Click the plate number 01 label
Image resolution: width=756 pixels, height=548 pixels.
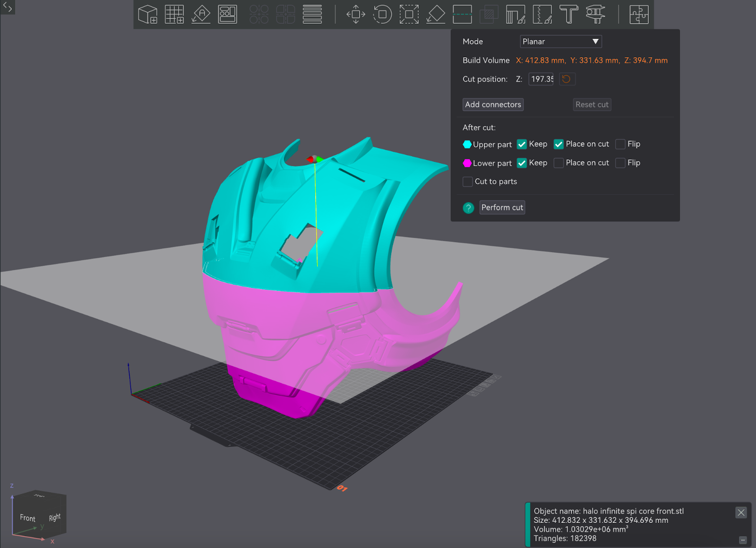342,488
